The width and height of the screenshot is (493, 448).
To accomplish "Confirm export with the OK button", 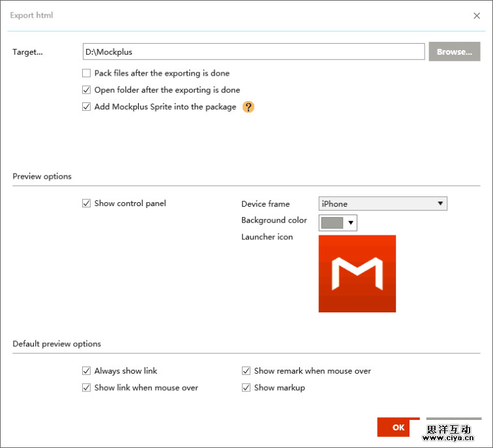I will click(398, 428).
